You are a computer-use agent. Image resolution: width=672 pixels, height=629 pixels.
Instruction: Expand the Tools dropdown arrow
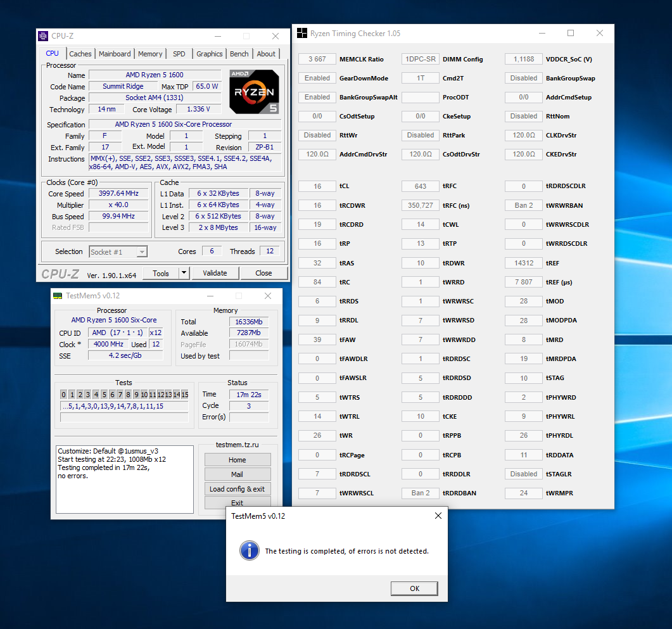click(x=184, y=273)
